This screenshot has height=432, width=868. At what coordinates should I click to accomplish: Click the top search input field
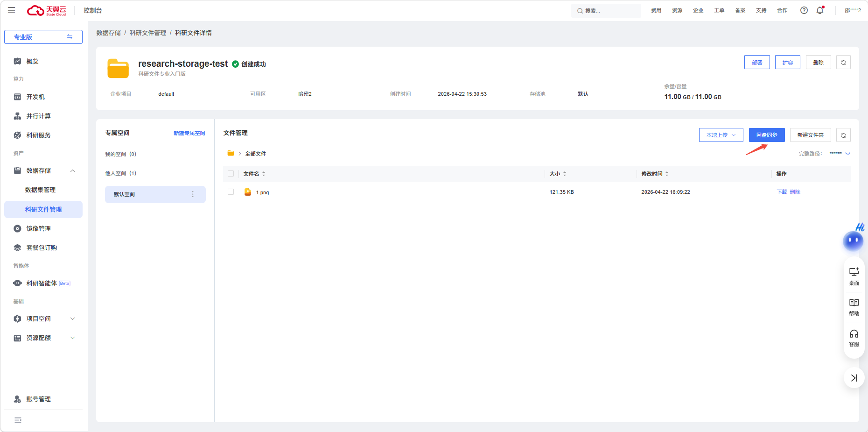click(x=606, y=10)
